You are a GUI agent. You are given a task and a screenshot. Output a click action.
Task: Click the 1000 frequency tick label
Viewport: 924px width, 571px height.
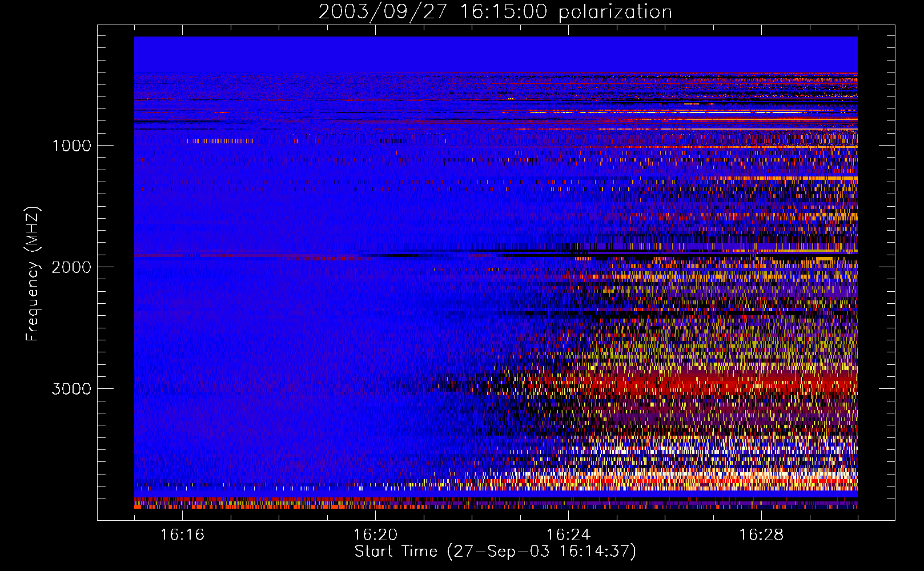pos(71,146)
